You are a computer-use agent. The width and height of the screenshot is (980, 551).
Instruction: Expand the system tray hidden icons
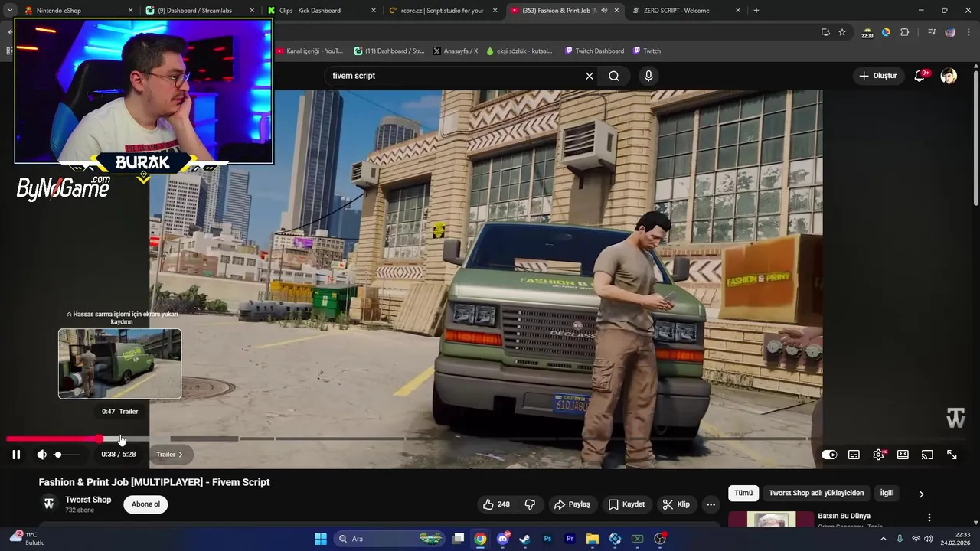[x=884, y=539]
